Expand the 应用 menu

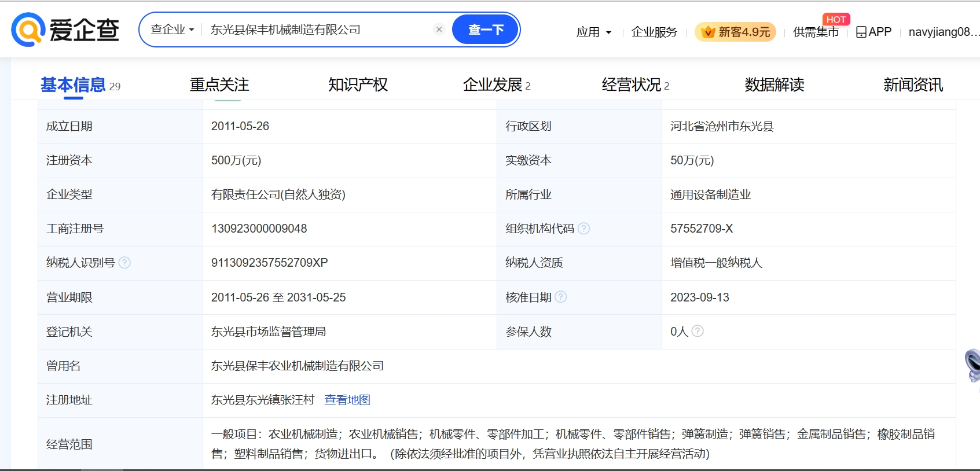point(594,32)
